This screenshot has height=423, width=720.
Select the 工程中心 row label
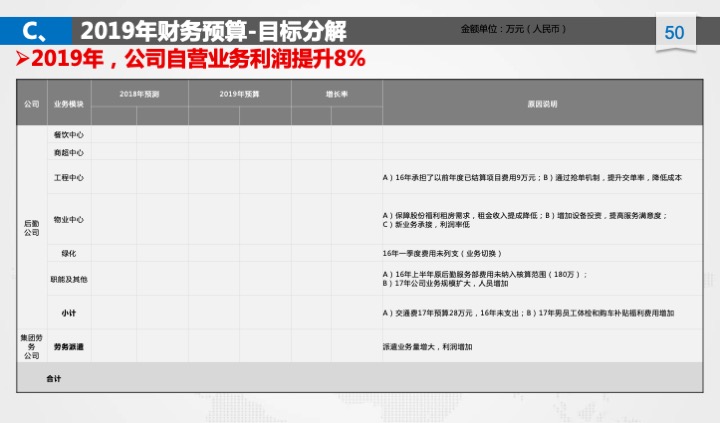[69, 177]
